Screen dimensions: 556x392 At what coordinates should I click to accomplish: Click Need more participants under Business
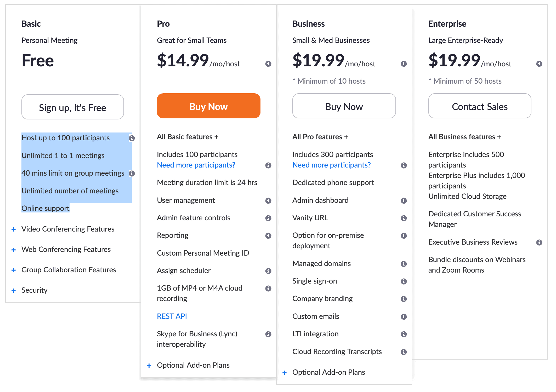coord(331,165)
